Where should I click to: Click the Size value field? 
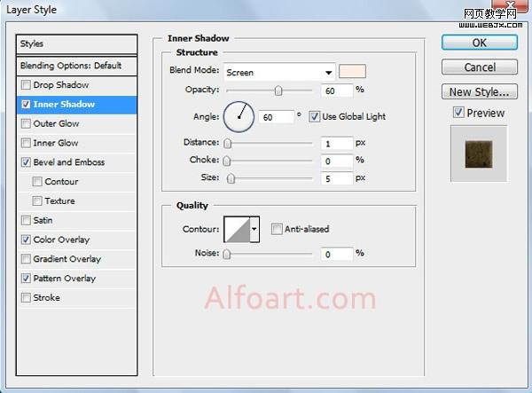pos(336,178)
